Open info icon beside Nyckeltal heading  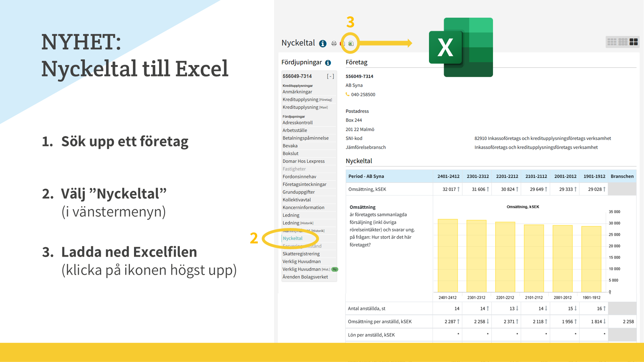[x=323, y=43]
